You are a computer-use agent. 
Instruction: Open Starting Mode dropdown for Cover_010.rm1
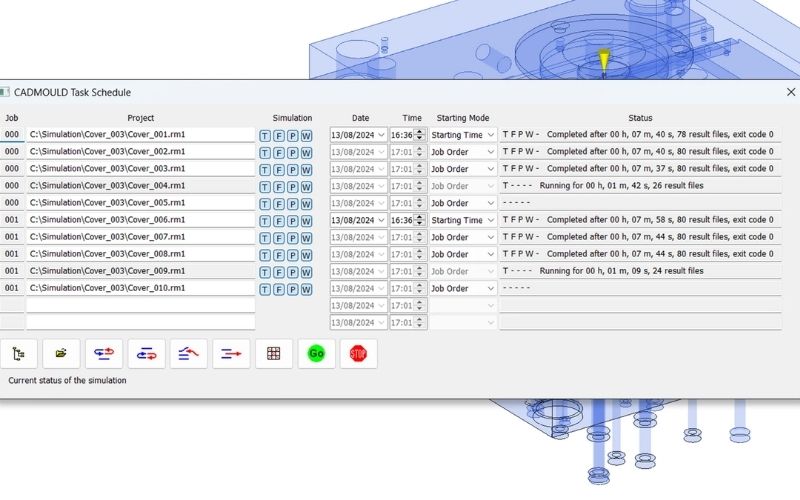463,288
